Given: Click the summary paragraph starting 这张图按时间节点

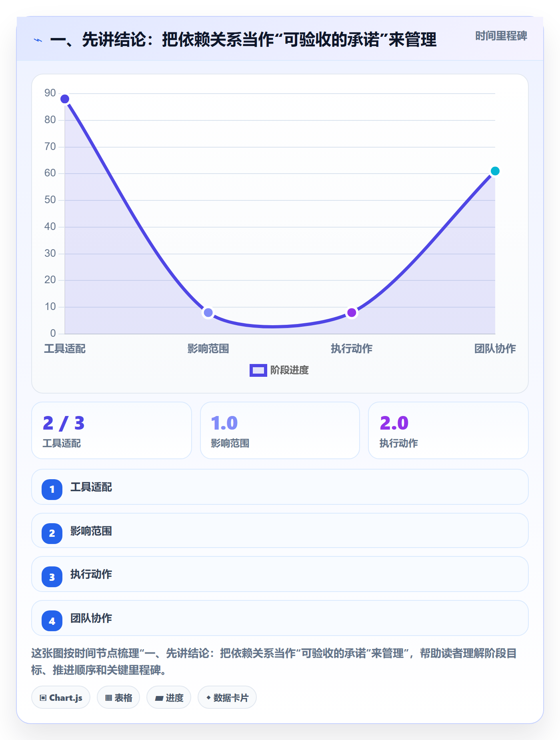Looking at the screenshot, I should (x=274, y=662).
